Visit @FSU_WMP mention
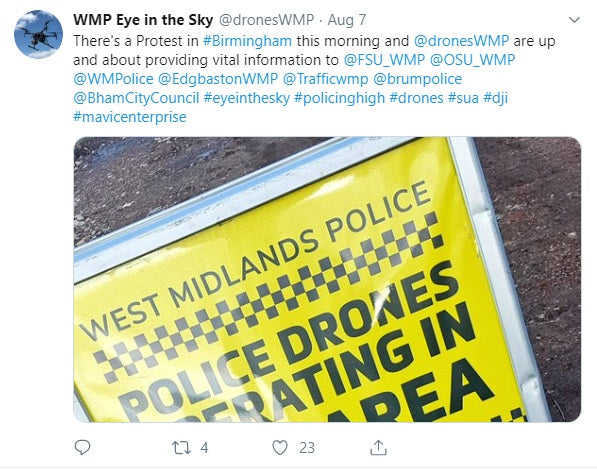 pos(384,60)
